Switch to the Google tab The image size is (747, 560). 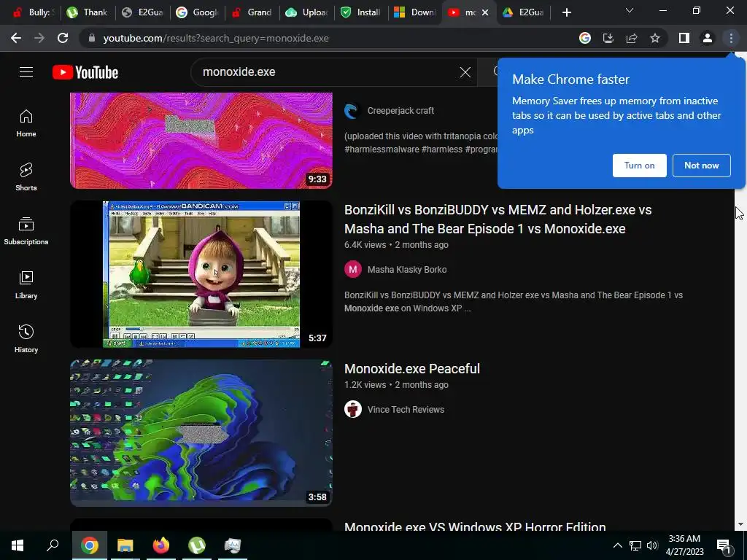[x=197, y=12]
